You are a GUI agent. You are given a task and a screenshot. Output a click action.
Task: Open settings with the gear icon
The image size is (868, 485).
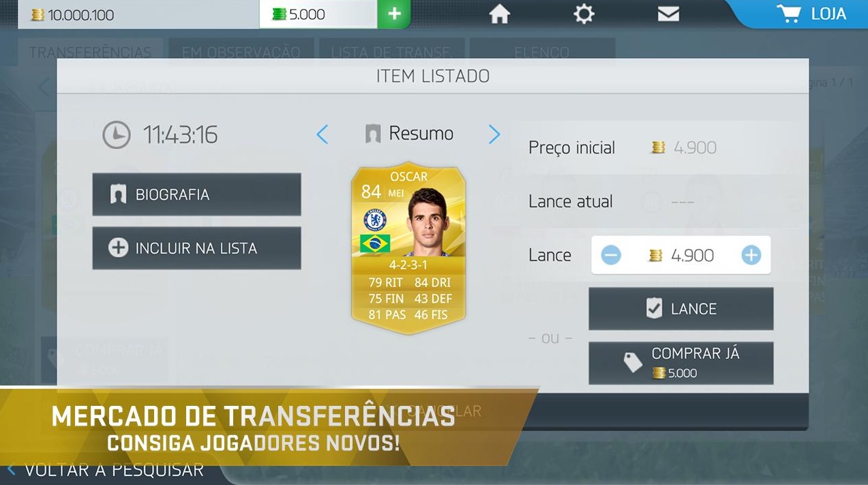(x=584, y=14)
